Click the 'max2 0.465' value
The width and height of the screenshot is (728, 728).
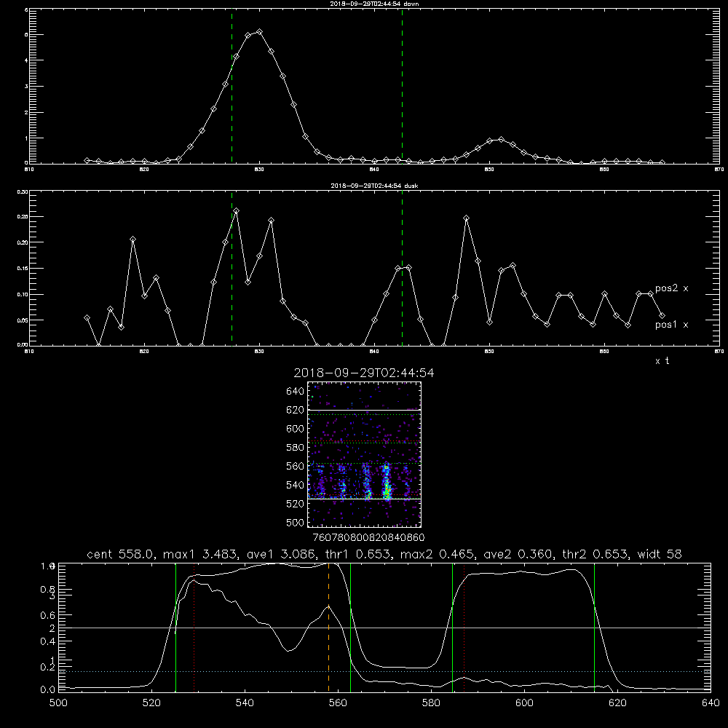coord(436,554)
